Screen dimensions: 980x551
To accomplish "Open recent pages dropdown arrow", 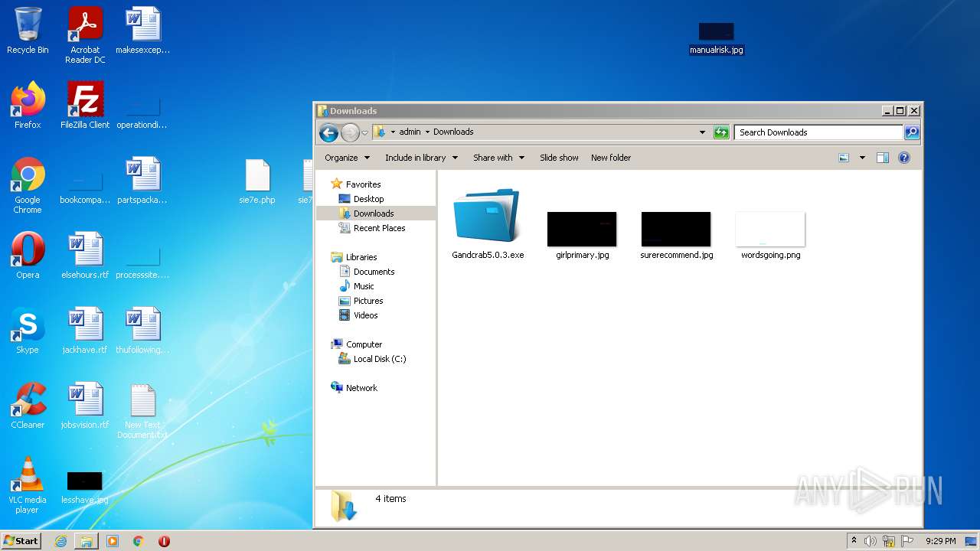I will pyautogui.click(x=365, y=132).
